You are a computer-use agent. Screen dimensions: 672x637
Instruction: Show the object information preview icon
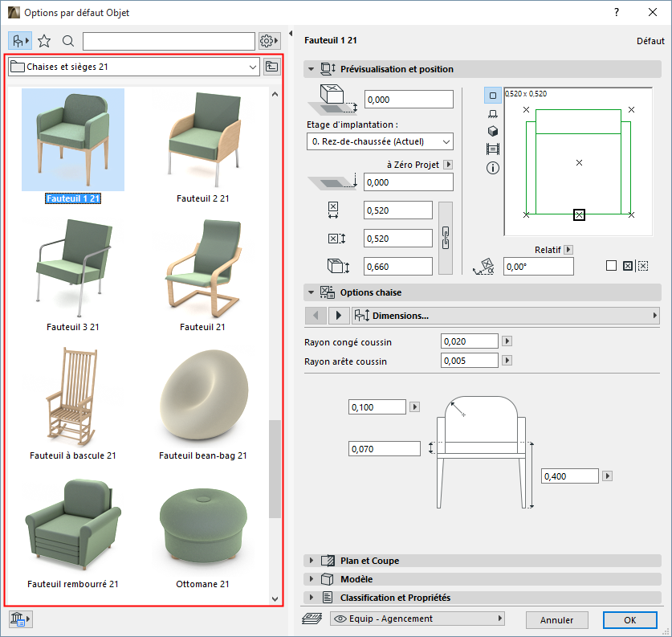pyautogui.click(x=493, y=168)
